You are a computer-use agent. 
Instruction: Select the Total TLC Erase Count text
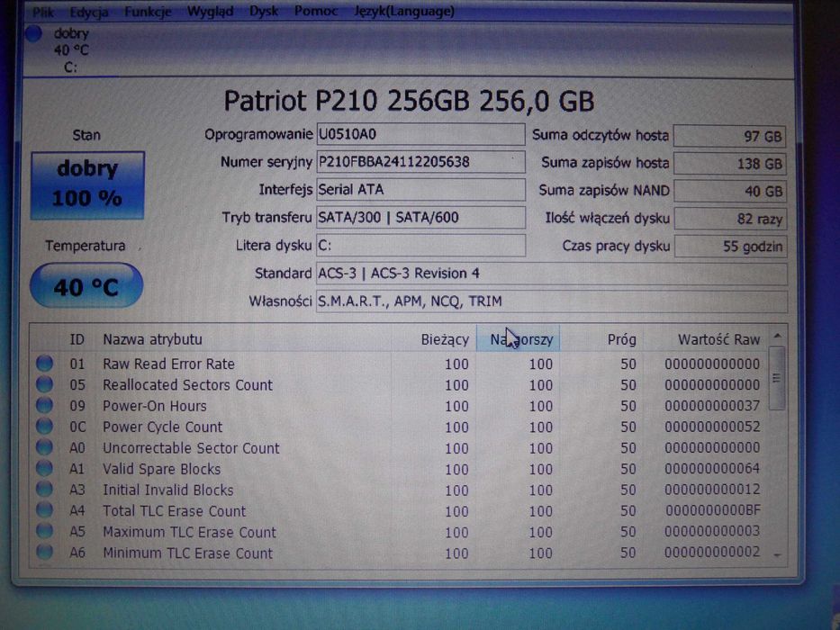point(174,510)
